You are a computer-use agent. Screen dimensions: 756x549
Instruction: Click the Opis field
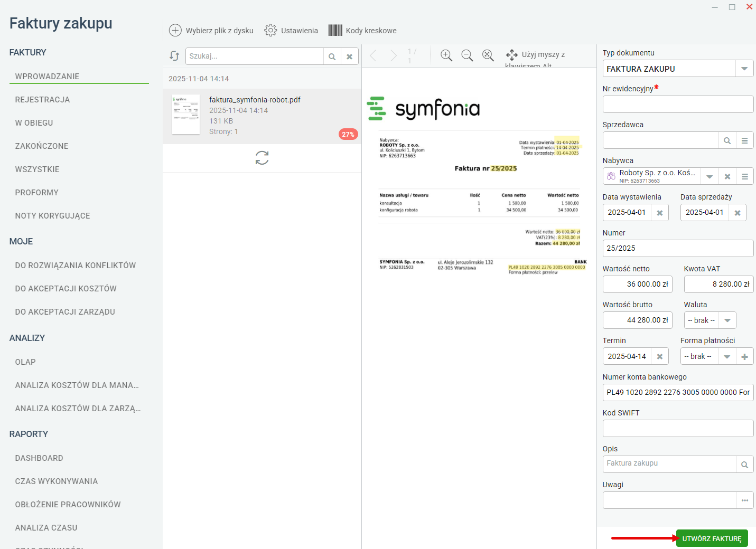669,465
